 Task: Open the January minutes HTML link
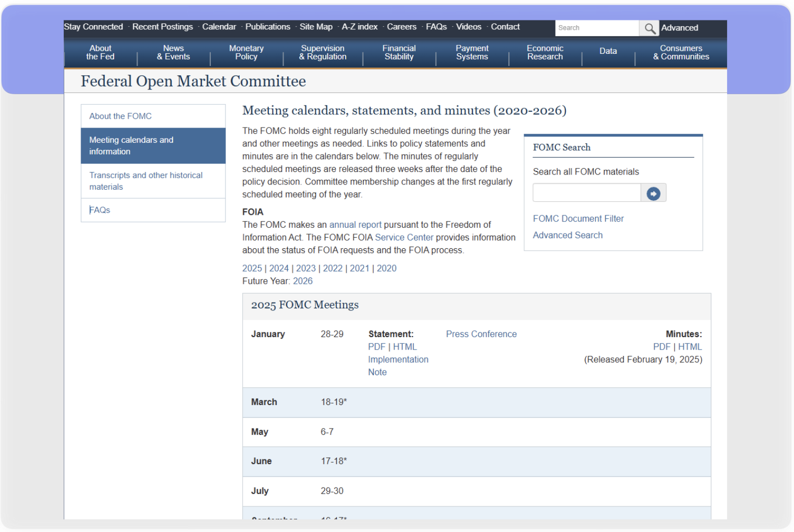point(690,347)
